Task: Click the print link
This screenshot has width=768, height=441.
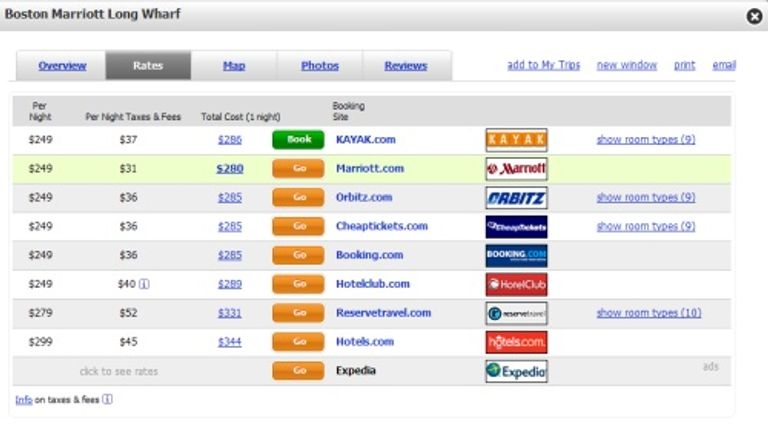Action: click(684, 65)
